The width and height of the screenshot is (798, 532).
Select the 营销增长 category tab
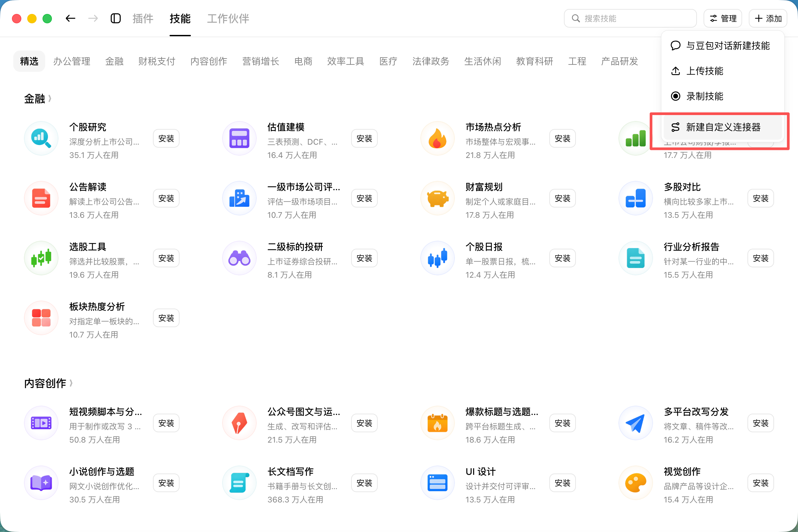pos(261,61)
